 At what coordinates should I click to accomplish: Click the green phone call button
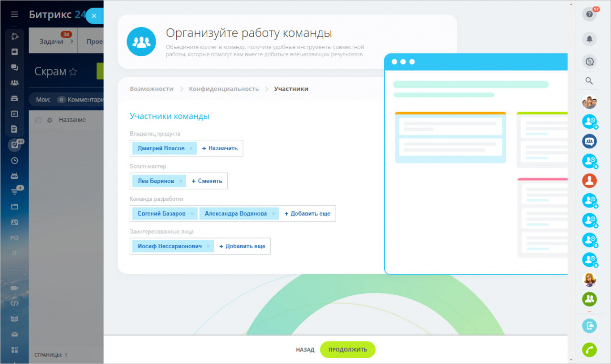point(590,350)
